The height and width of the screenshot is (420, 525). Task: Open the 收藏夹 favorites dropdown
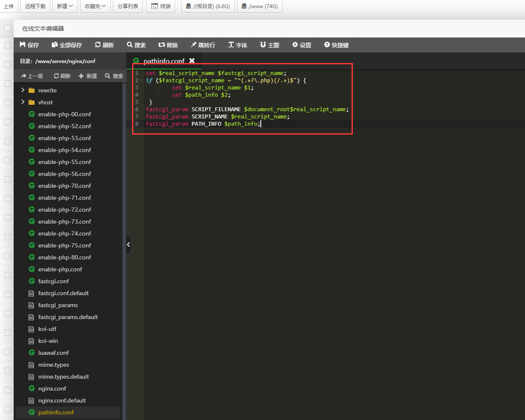coord(95,6)
